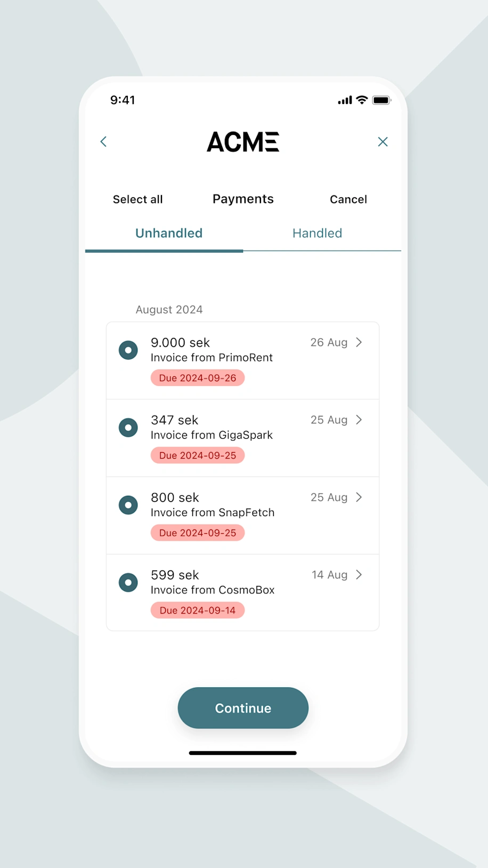Select the 599 sek CosmoBox invoice
The width and height of the screenshot is (488, 868).
[128, 582]
